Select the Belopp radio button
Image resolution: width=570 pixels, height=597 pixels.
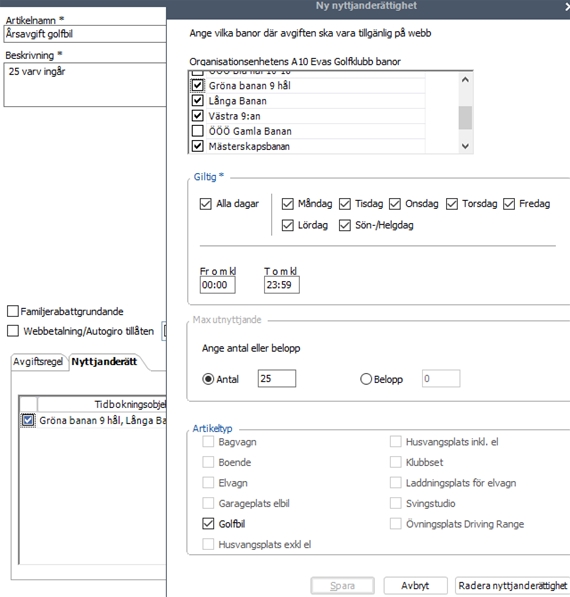pyautogui.click(x=366, y=379)
